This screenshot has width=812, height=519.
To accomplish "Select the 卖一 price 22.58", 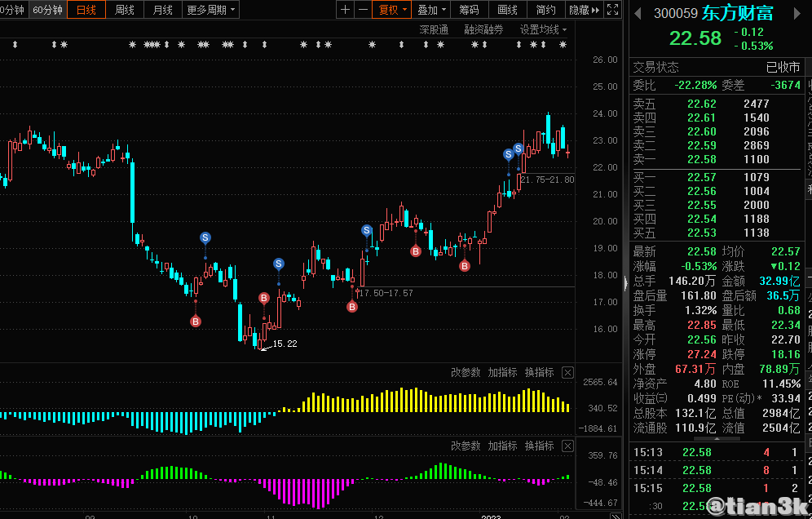I will (x=702, y=160).
